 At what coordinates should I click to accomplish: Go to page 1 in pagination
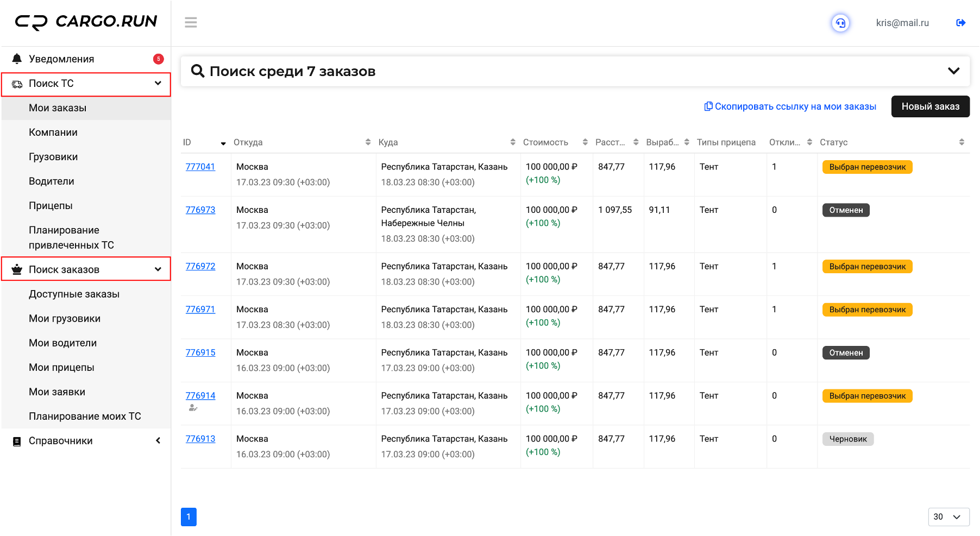tap(189, 517)
